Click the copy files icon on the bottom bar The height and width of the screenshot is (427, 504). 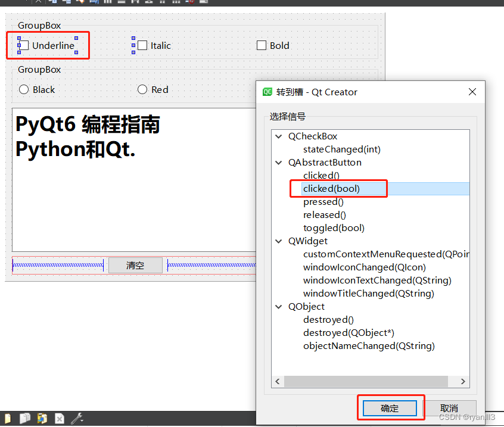coord(26,419)
